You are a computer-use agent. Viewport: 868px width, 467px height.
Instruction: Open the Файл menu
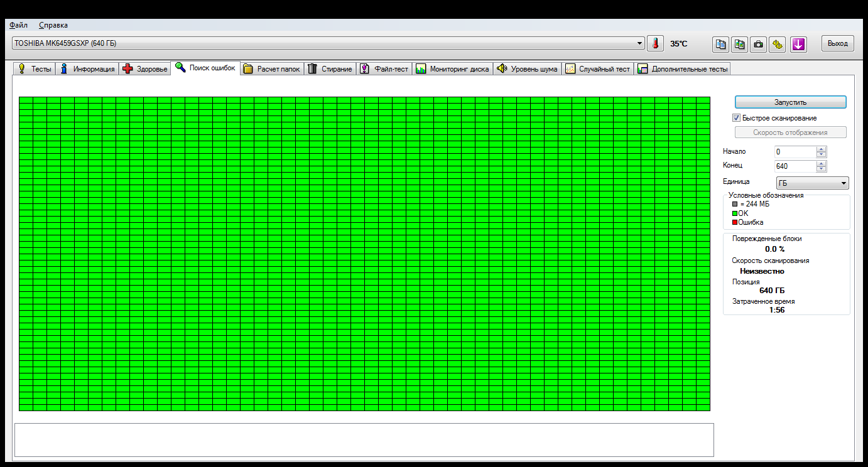pyautogui.click(x=19, y=25)
